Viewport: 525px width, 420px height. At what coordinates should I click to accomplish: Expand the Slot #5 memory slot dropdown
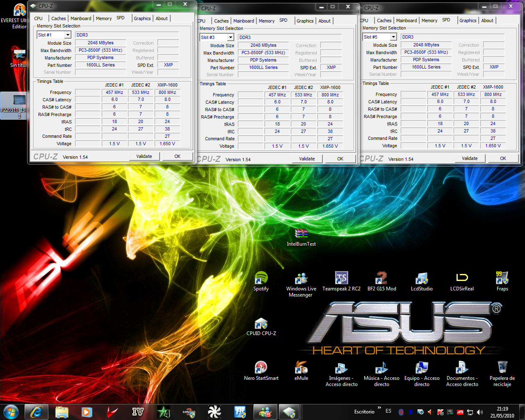click(393, 37)
